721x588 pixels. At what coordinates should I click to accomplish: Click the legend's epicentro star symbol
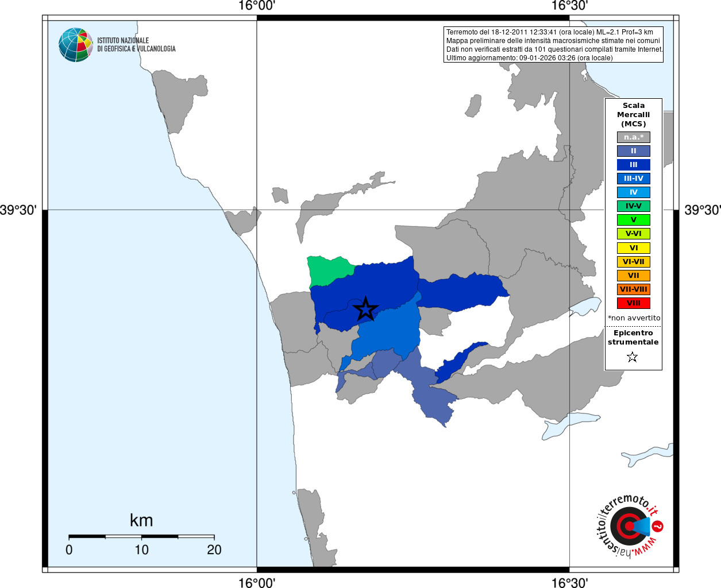pyautogui.click(x=633, y=357)
